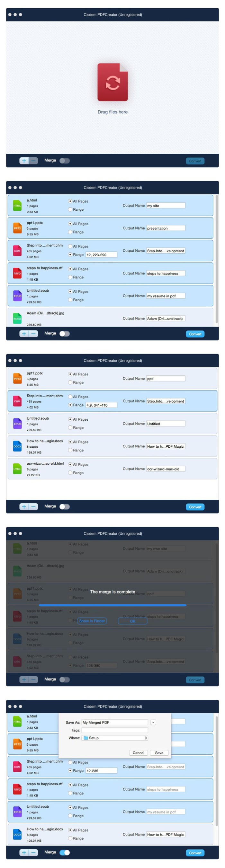The width and height of the screenshot is (225, 868).
Task: Click the blue merge progress bar
Action: [x=112, y=605]
